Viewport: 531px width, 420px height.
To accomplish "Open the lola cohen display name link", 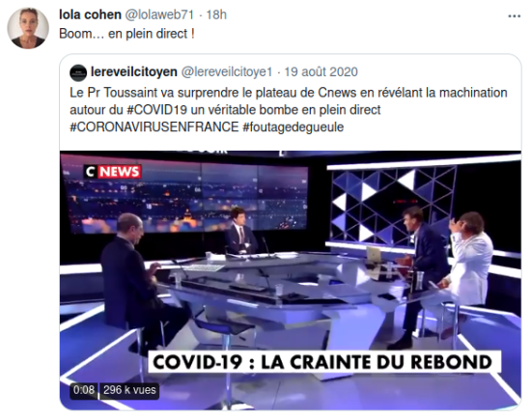I will click(x=90, y=14).
